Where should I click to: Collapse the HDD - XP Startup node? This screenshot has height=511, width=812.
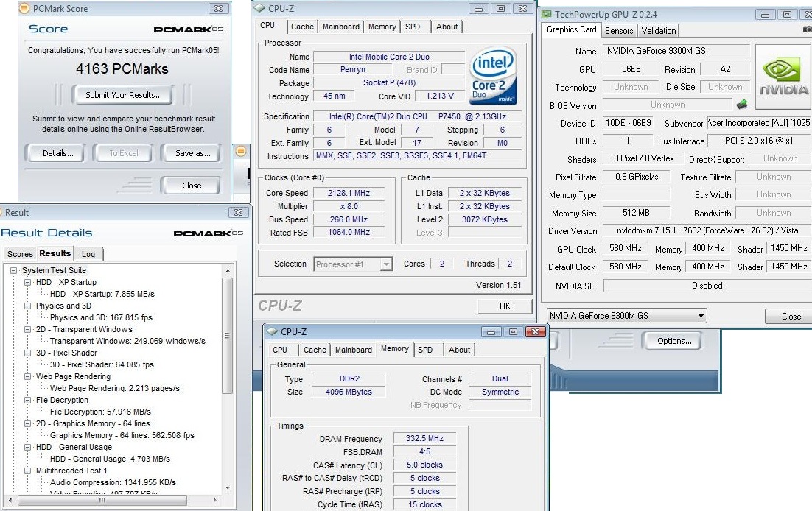pos(27,282)
